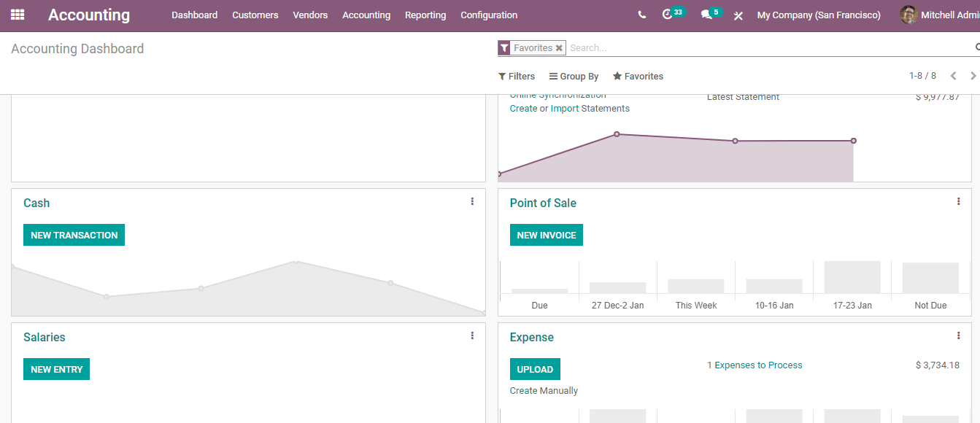Open the apps grid menu icon
The width and height of the screenshot is (980, 423).
18,15
